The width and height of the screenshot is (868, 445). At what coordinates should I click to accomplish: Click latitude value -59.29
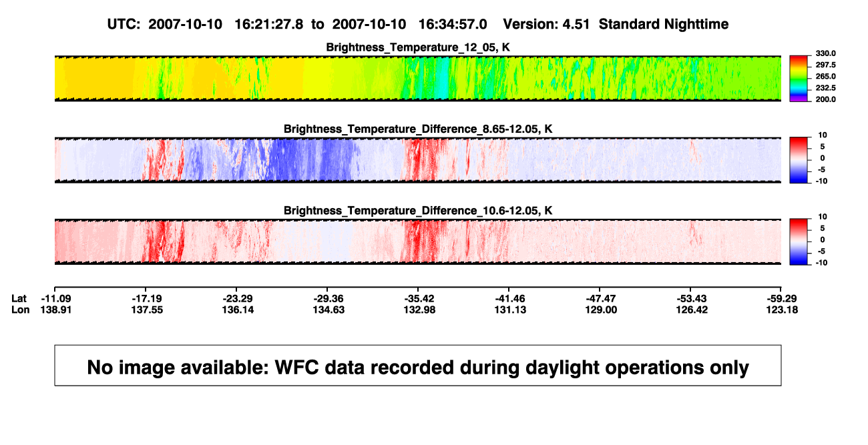(x=782, y=298)
